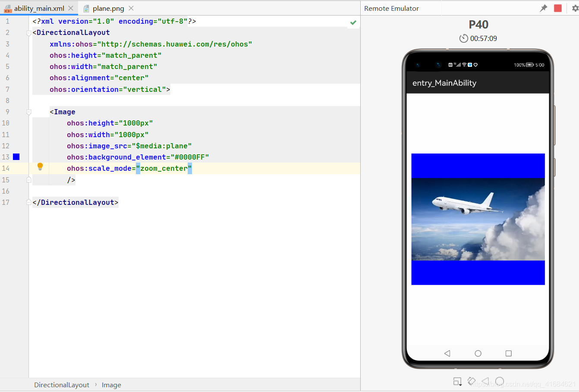Click the schemas.huawei.com namespace URL
Viewport: 579px width, 392px height.
(x=175, y=44)
